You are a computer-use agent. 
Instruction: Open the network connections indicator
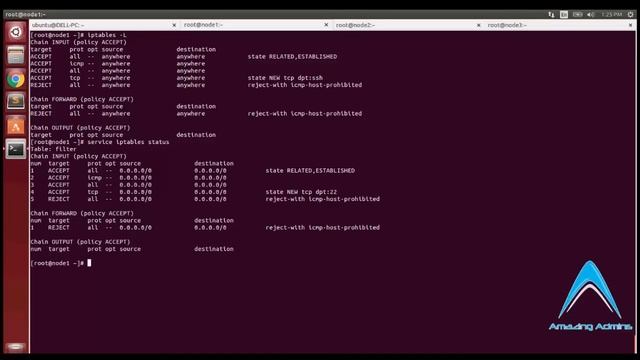(551, 14)
